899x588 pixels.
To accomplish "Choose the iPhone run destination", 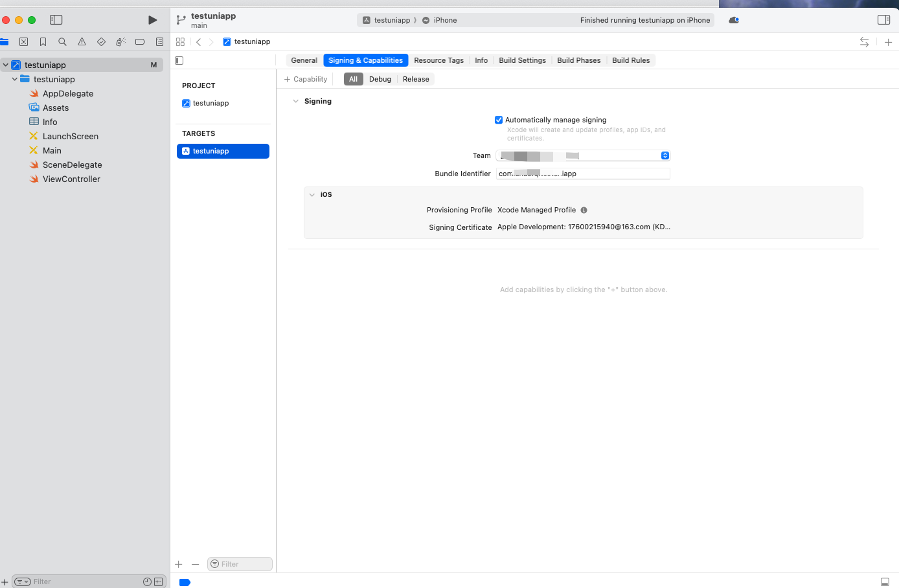I will 439,20.
